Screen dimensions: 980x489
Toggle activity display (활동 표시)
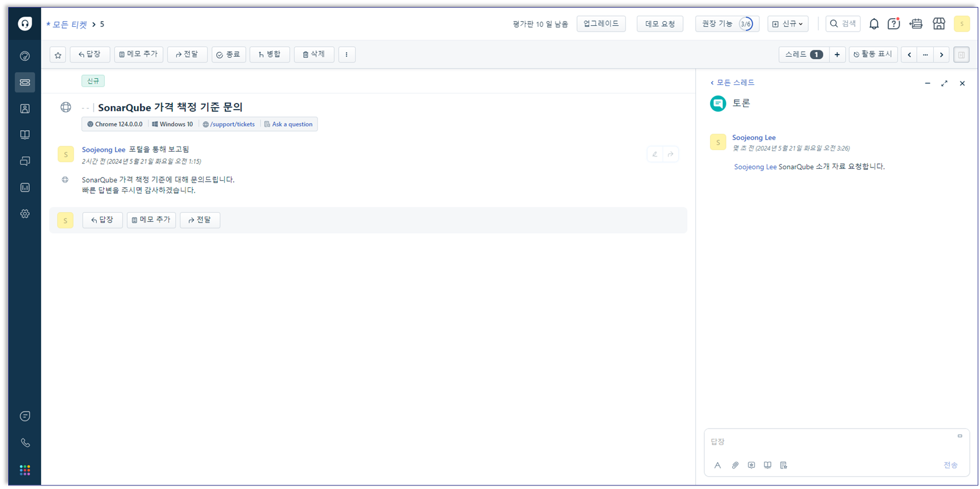[x=873, y=54]
